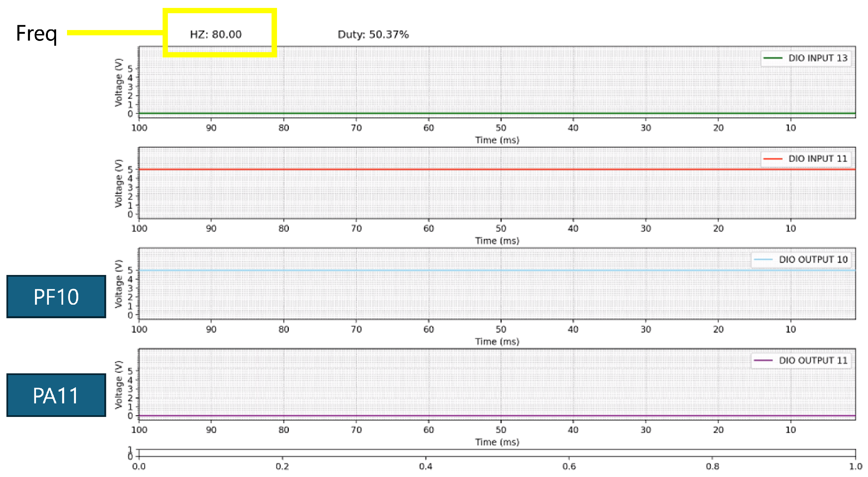Click Time (ms) label under DIO INPUT 13 plot
Screen dimensions: 868x477
click(x=497, y=140)
